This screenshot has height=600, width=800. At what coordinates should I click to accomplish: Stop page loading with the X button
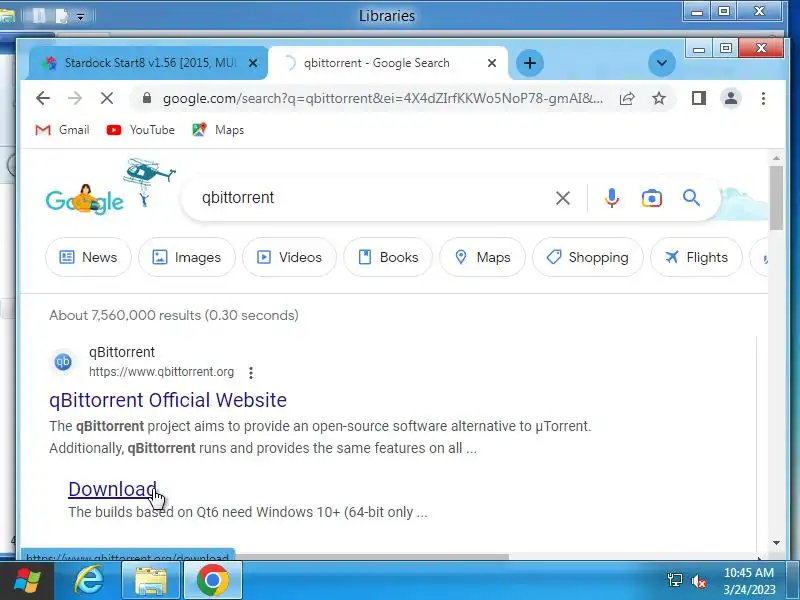[x=107, y=98]
